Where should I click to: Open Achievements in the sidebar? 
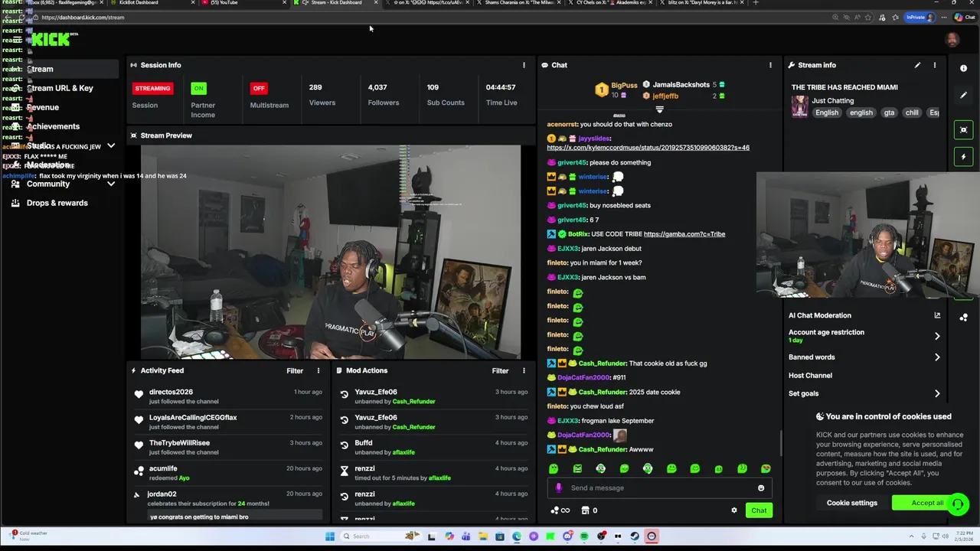point(53,126)
